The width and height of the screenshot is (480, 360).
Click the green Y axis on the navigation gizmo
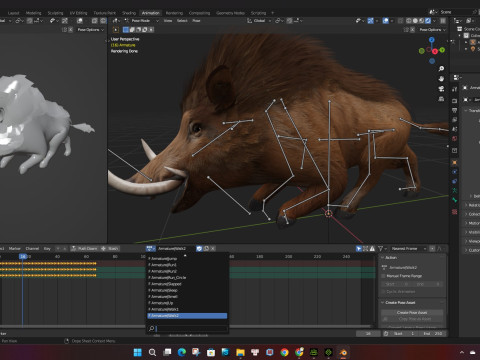(x=442, y=50)
